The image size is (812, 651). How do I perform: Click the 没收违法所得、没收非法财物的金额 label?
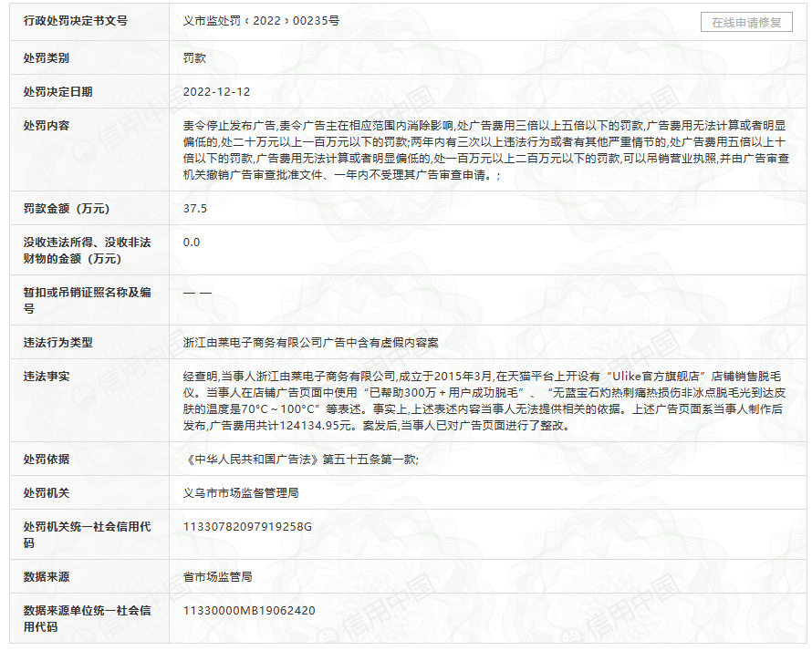tap(87, 251)
